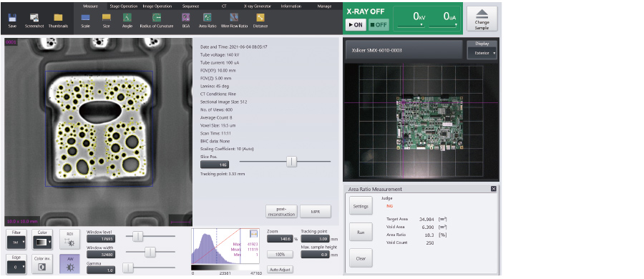Image resolution: width=644 pixels, height=279 pixels.
Task: Click the Auto Adjust button
Action: (x=280, y=270)
